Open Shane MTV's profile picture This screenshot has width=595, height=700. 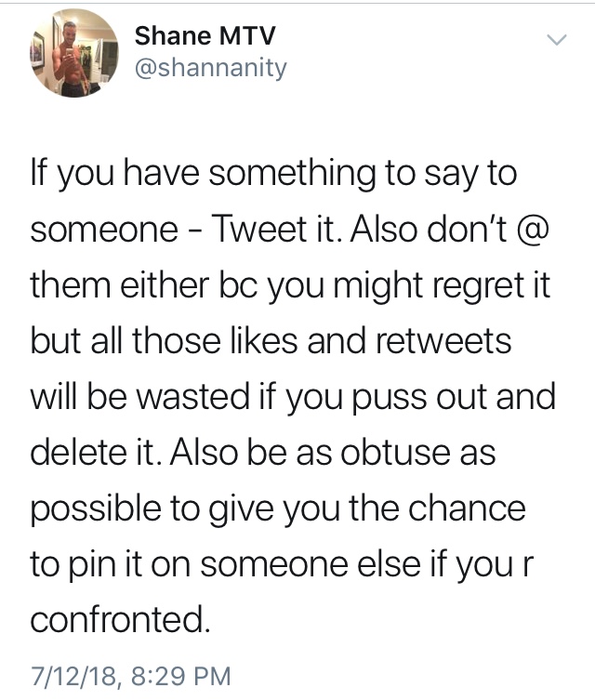tap(74, 53)
